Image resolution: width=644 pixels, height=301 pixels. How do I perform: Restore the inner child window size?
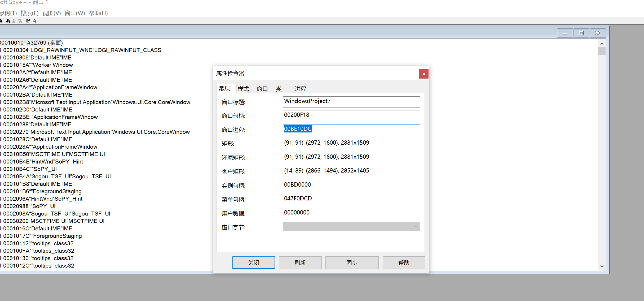[x=581, y=33]
